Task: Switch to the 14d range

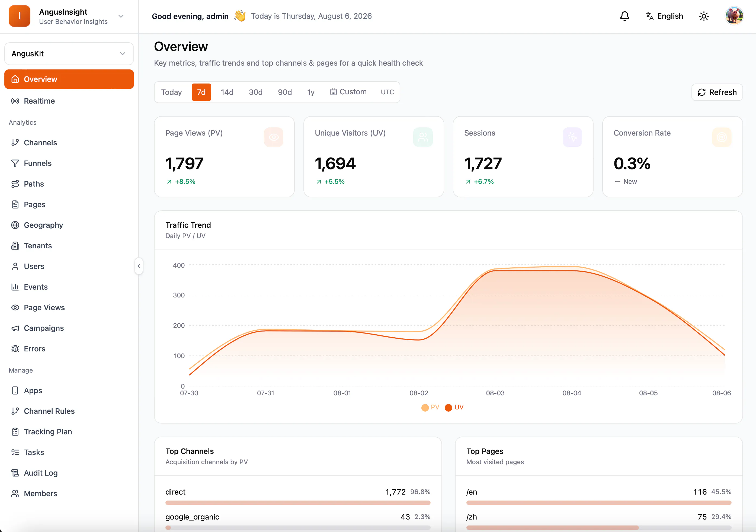Action: (227, 92)
